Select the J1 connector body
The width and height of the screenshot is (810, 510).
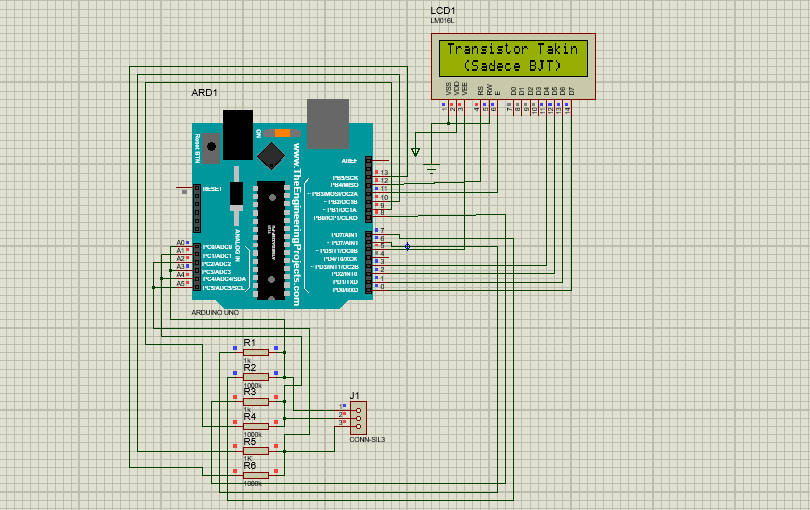359,418
